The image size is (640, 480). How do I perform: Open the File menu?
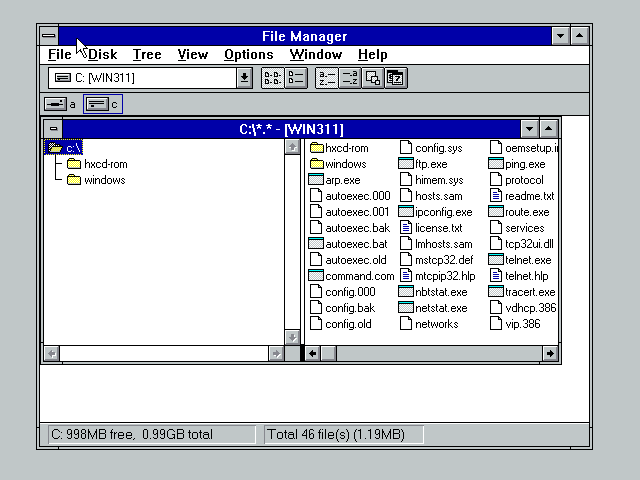[x=60, y=54]
